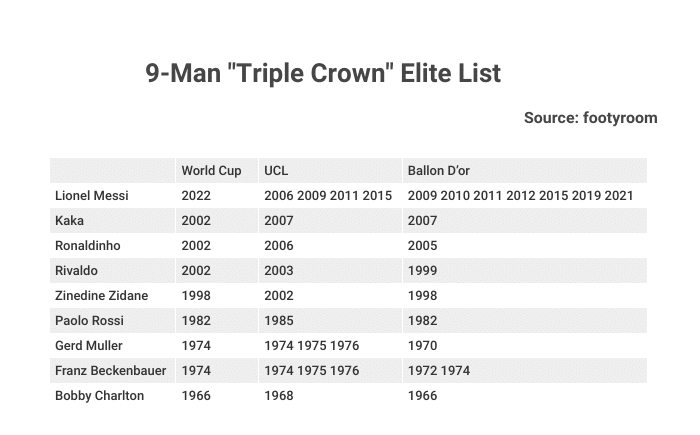Click Rivaldo's 1999 Ballon D'or cell
This screenshot has height=435, width=700.
coord(525,271)
